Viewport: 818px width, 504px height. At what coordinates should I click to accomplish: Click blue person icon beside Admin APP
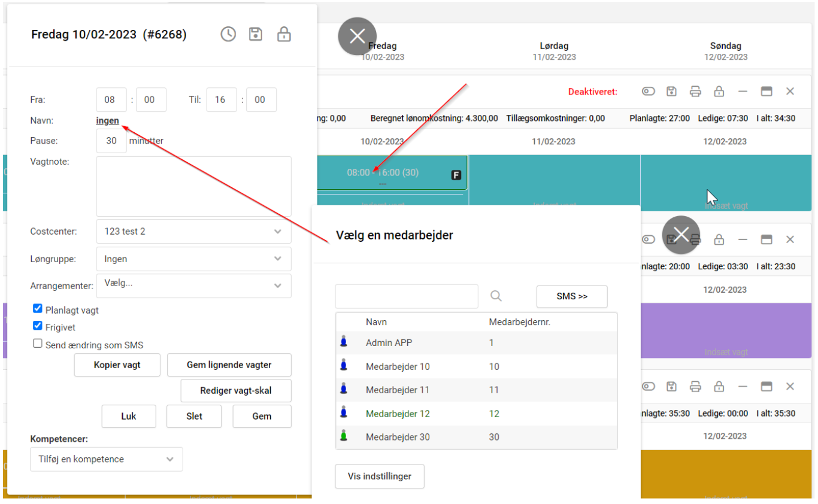344,343
